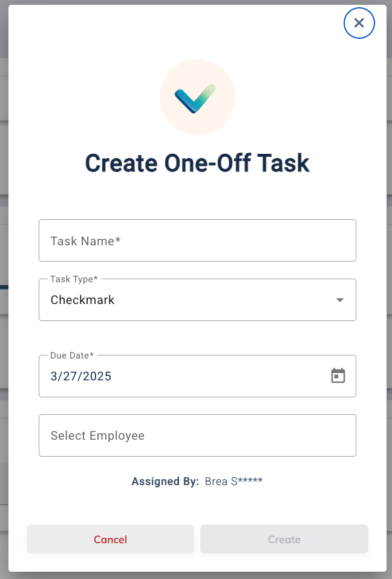Viewport: 392px width, 579px height.
Task: Click the Assigned By label text
Action: (165, 481)
